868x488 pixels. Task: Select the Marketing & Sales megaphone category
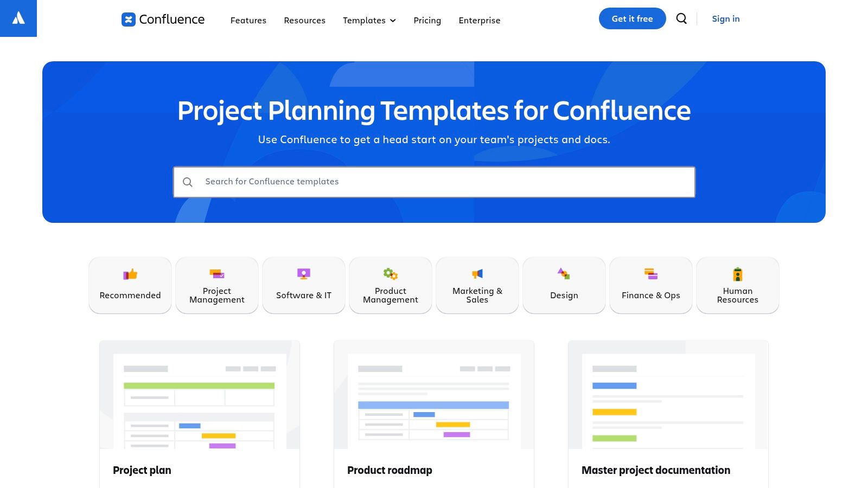coord(477,285)
